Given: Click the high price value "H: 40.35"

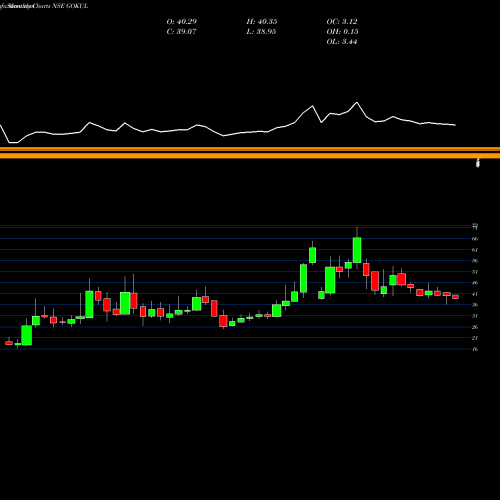Looking at the screenshot, I should tap(262, 22).
